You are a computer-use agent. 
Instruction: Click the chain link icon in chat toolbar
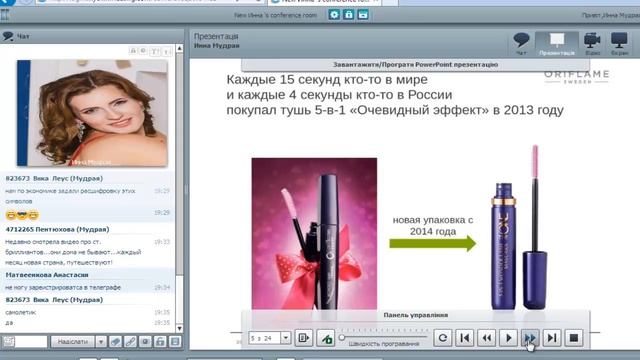(131, 342)
